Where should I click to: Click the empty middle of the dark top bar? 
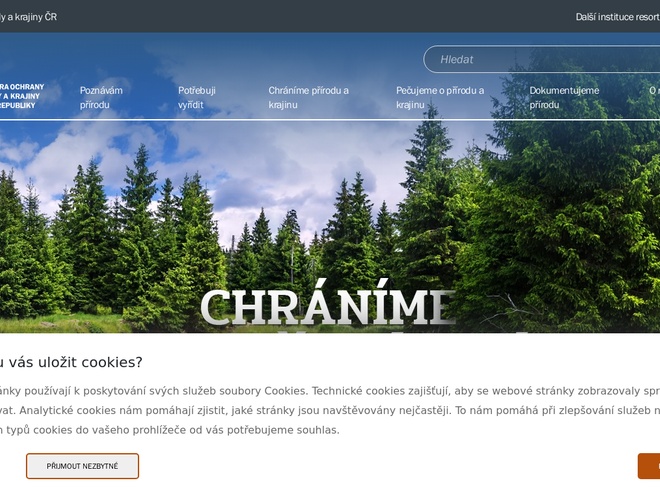click(x=300, y=17)
